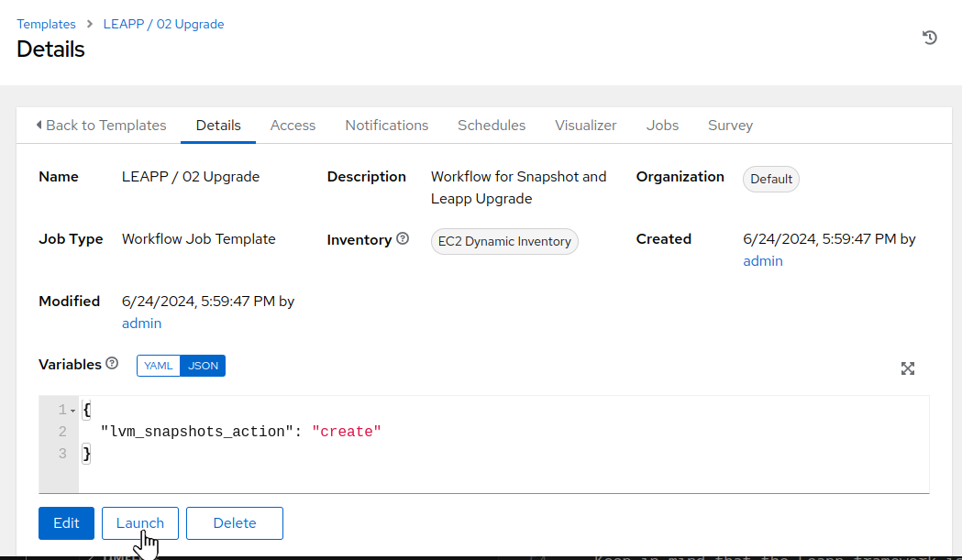Open the activity stream history icon
962x560 pixels.
(x=930, y=38)
